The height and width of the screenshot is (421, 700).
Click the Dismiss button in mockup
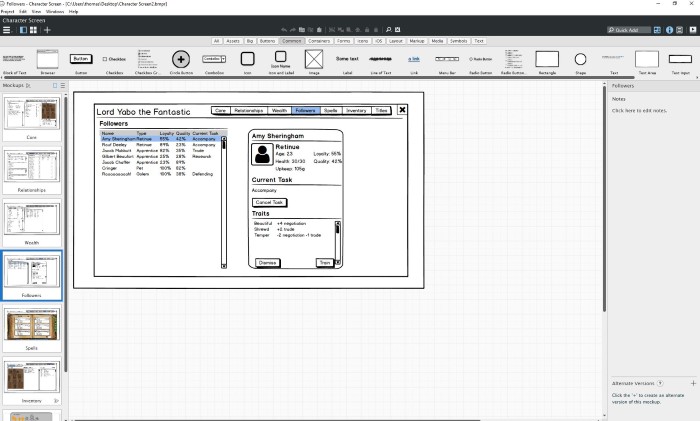(267, 263)
